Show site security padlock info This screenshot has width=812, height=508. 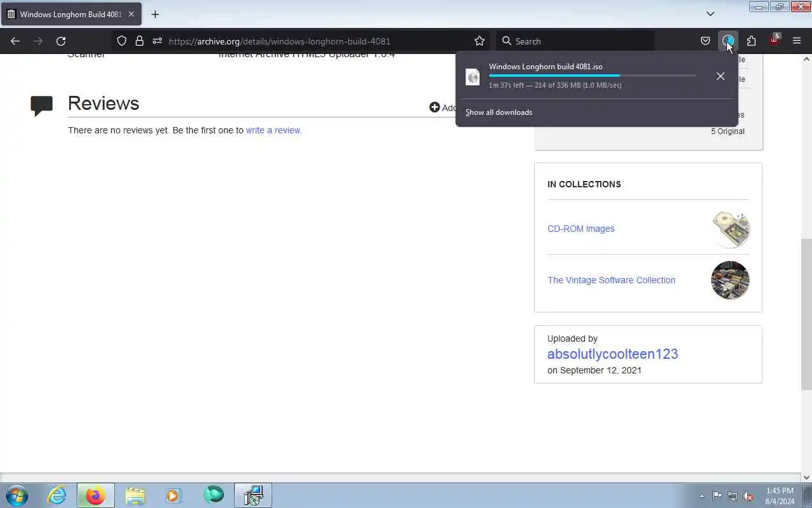point(140,41)
